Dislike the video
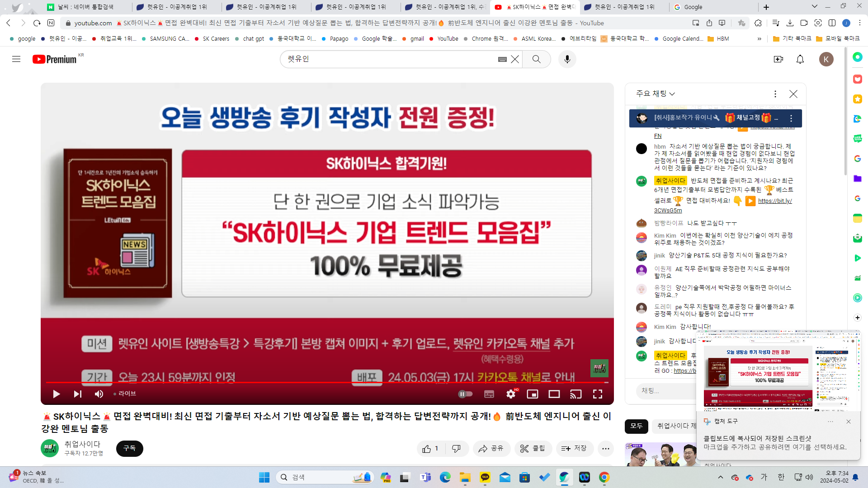 457,449
